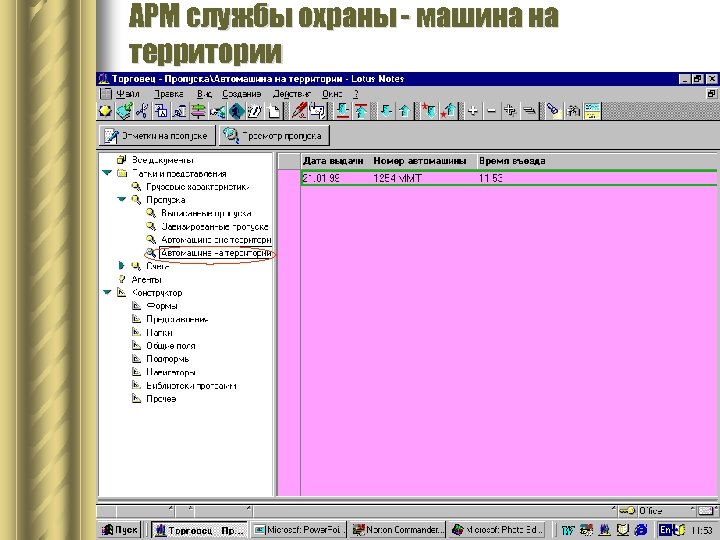
Task: Click the plain Navigate Next down-arrow SmartIcon
Action: tap(386, 111)
